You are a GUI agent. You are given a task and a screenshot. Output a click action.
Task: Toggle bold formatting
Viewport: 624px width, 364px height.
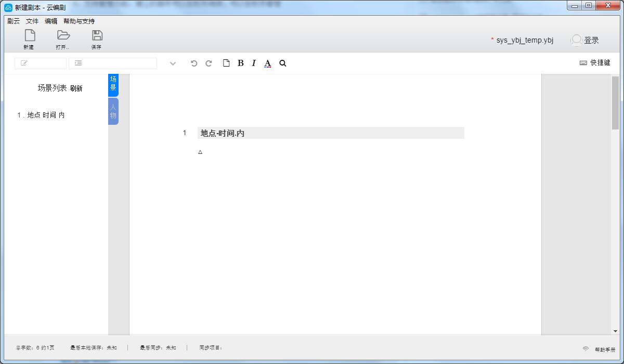[240, 63]
